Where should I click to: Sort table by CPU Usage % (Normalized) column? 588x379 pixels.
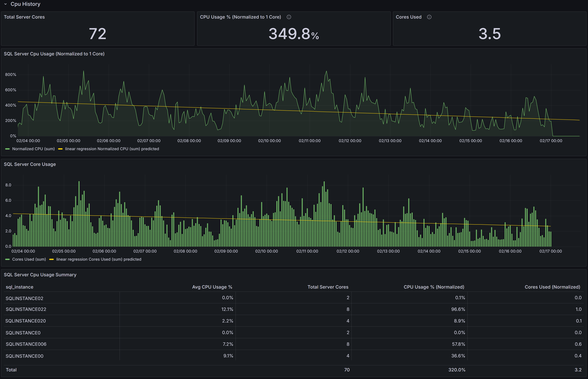[433, 287]
